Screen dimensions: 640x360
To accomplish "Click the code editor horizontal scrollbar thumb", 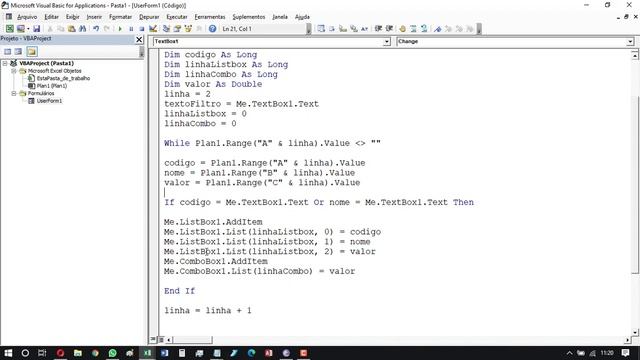I will tap(192, 340).
